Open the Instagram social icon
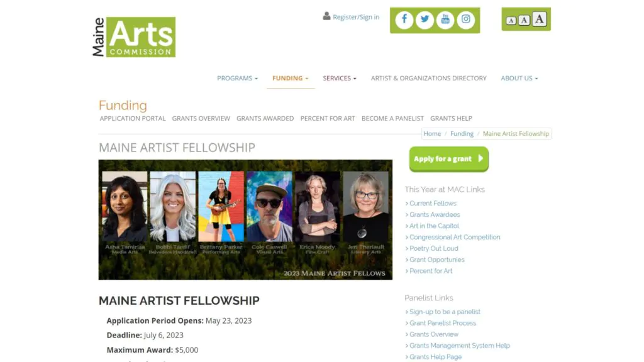Image resolution: width=644 pixels, height=362 pixels. point(466,19)
